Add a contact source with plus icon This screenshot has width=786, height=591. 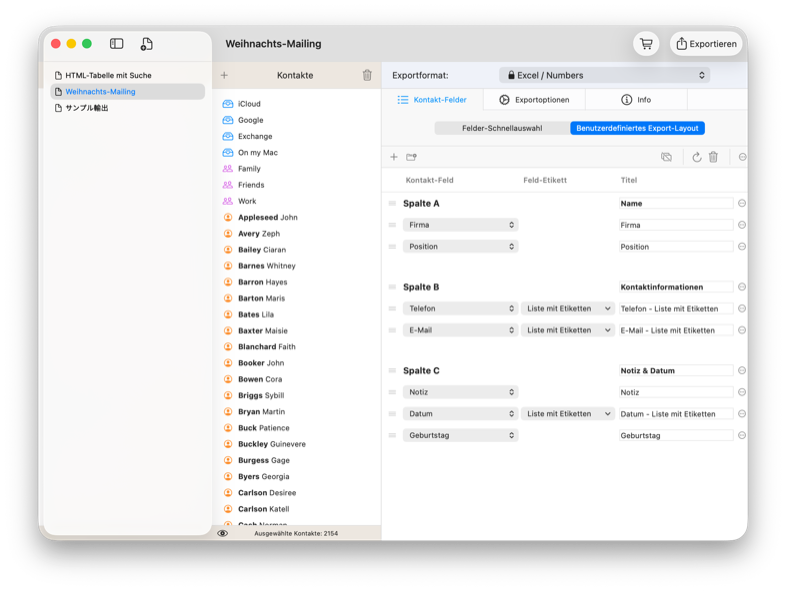[224, 75]
